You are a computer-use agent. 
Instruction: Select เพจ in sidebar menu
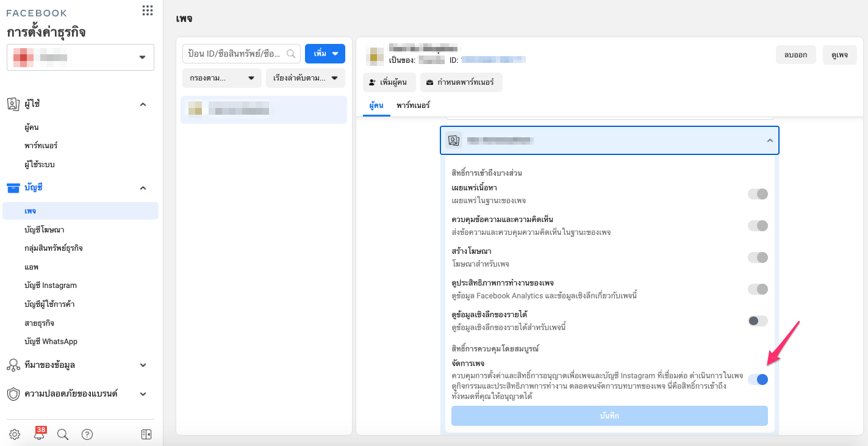click(81, 211)
